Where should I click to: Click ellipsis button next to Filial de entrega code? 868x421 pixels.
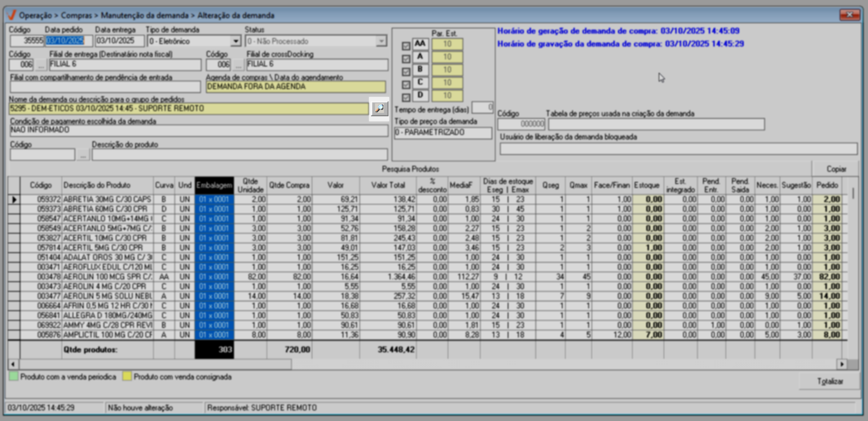click(41, 65)
